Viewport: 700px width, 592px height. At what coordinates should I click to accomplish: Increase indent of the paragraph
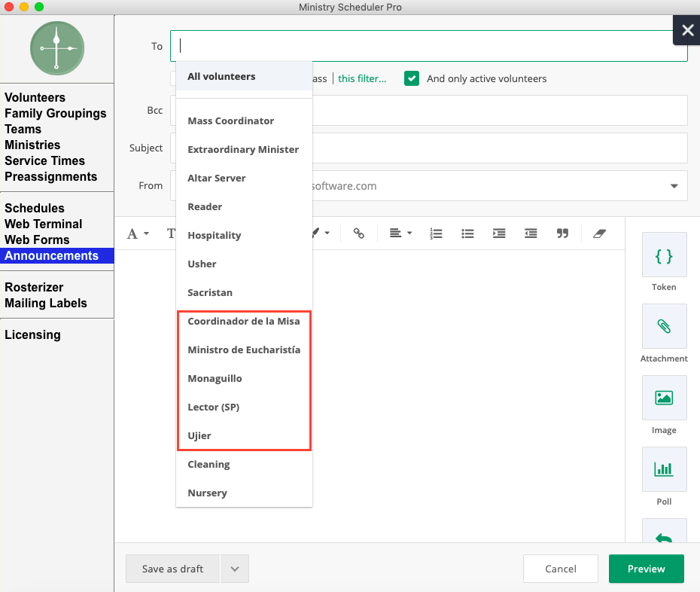[499, 233]
